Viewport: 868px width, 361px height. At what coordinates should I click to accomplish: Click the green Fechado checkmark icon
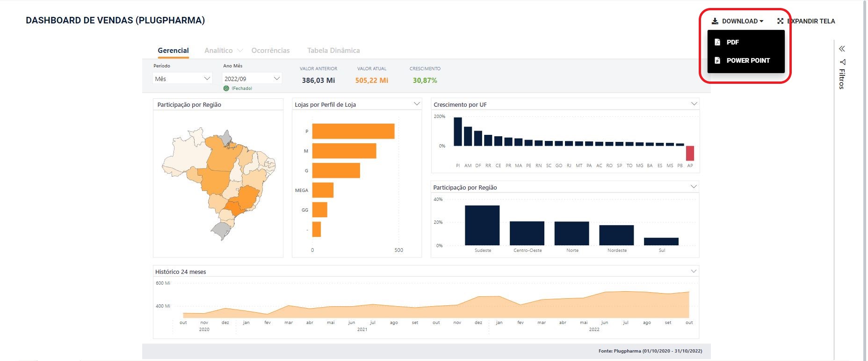coord(226,88)
